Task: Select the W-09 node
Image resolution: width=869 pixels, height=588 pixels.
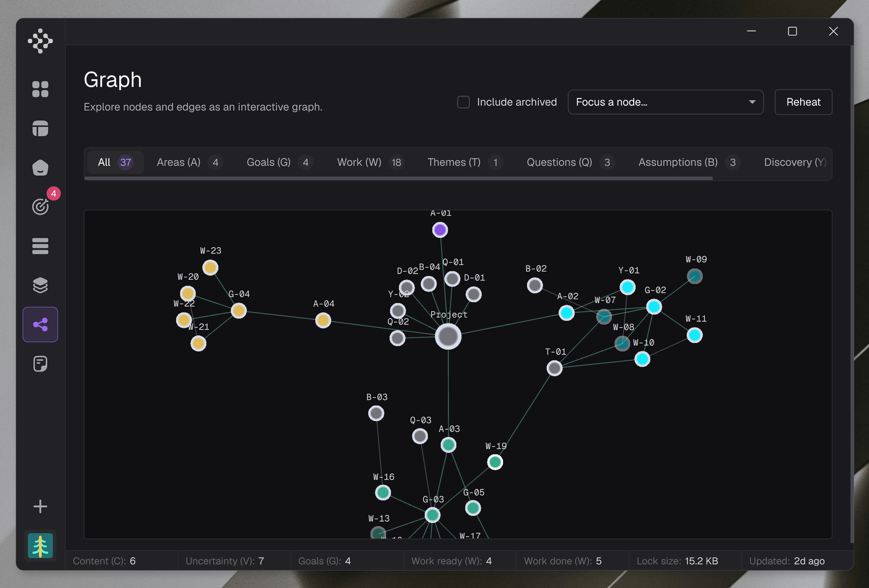Action: tap(694, 276)
